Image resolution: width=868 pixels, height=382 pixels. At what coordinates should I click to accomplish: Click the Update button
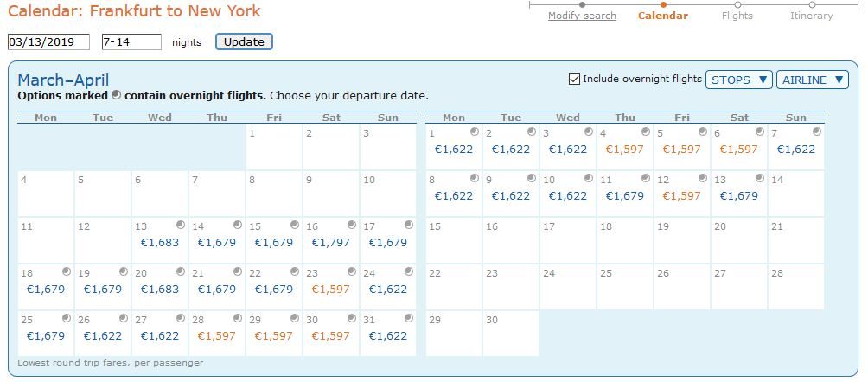(x=244, y=42)
